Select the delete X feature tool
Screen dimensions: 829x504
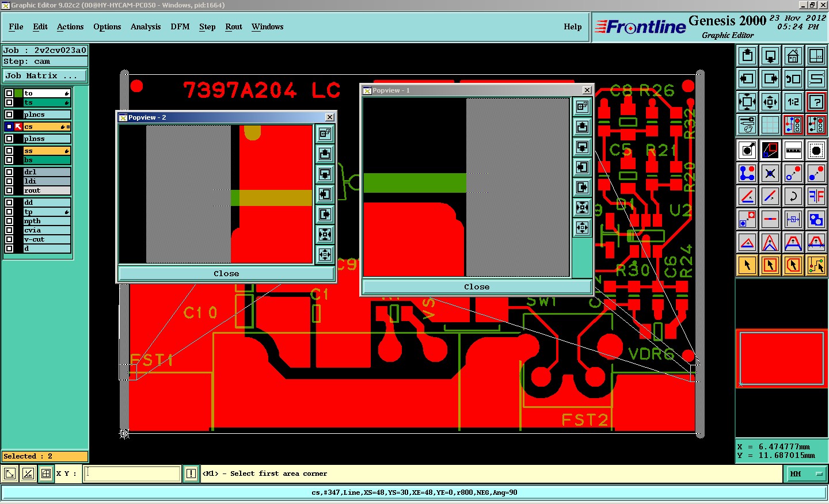click(x=770, y=173)
